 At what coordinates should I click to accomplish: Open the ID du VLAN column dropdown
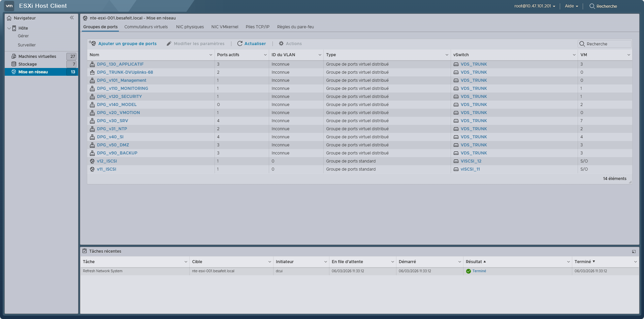pos(320,55)
